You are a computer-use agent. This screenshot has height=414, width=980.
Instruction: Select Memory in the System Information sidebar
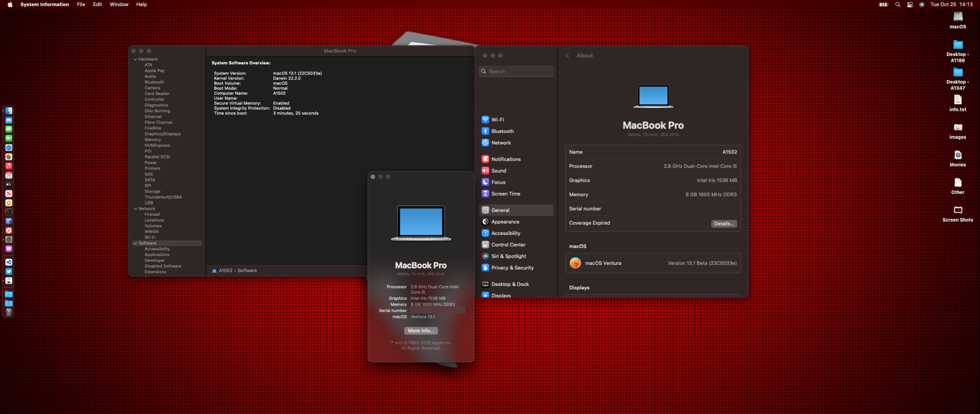pyautogui.click(x=153, y=140)
